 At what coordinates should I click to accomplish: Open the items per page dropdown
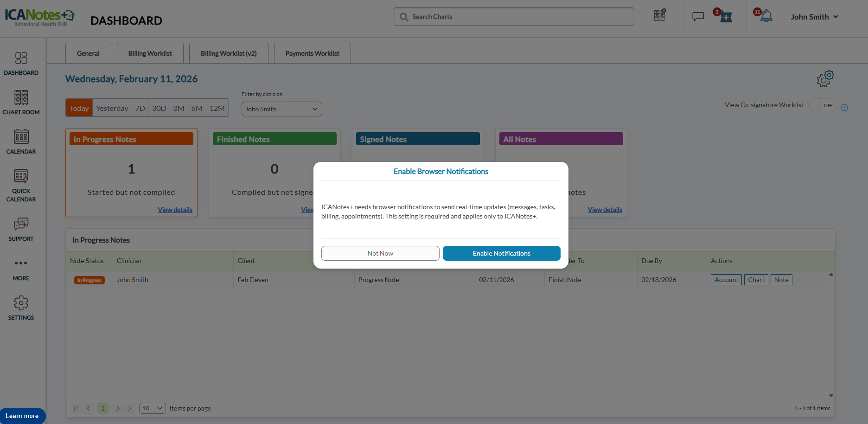coord(153,408)
